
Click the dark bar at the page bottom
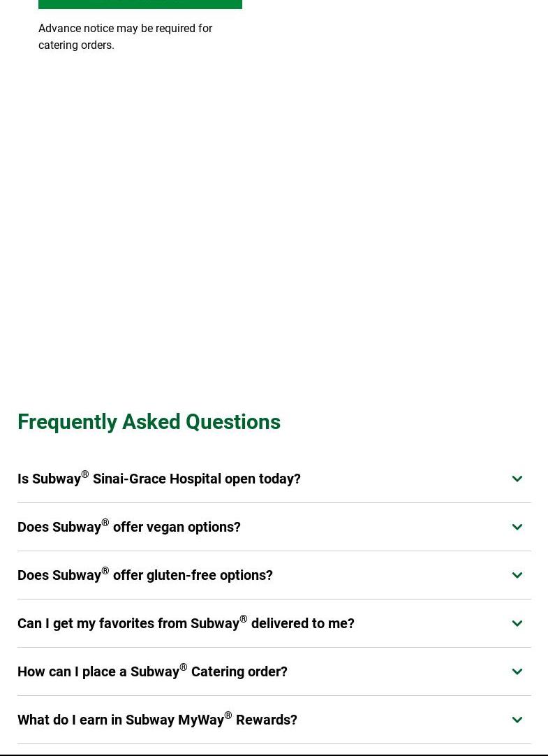point(274,753)
